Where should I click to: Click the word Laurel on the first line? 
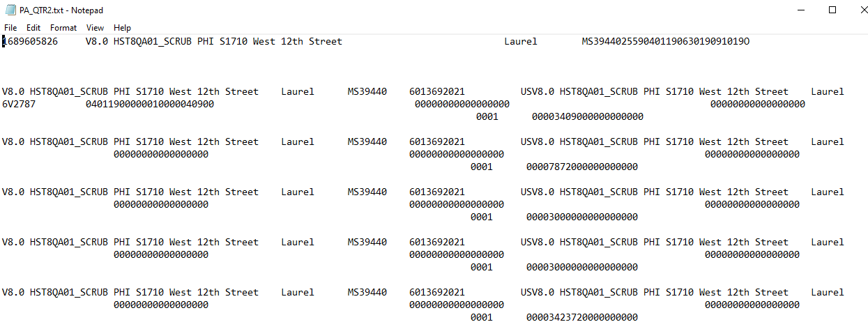pyautogui.click(x=521, y=42)
